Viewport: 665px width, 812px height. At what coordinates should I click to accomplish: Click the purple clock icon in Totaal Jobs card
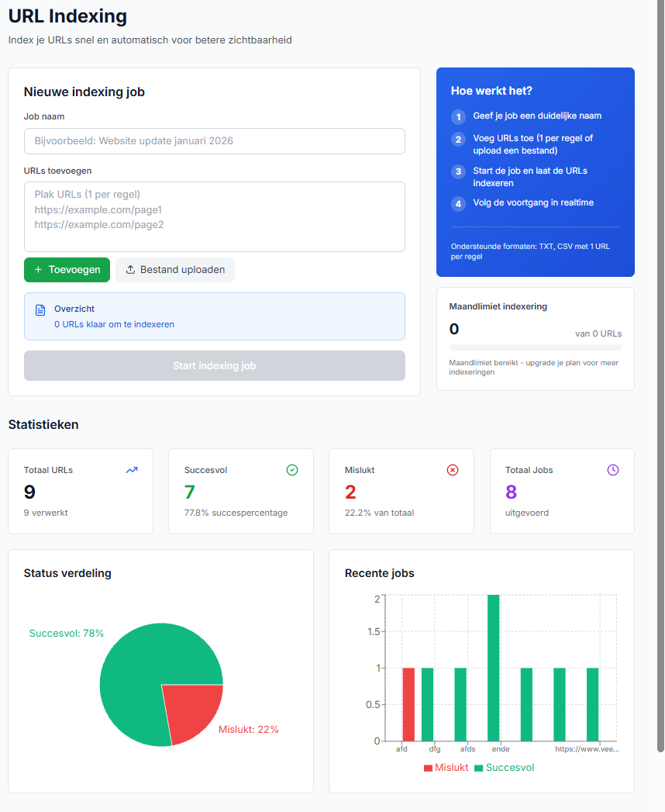tap(613, 470)
